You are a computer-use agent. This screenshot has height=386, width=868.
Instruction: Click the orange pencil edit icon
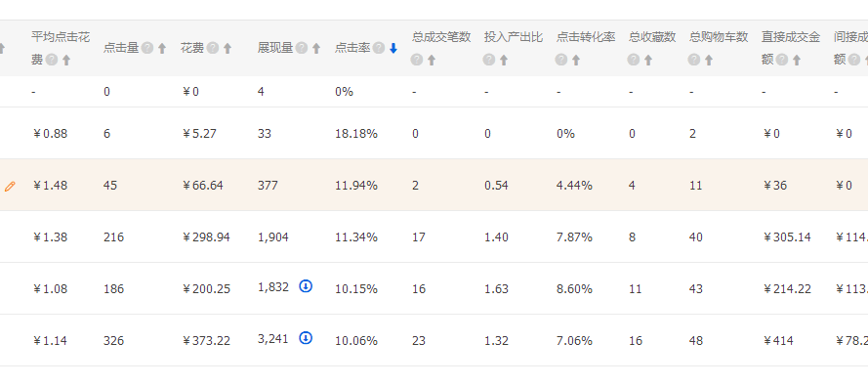click(x=10, y=186)
